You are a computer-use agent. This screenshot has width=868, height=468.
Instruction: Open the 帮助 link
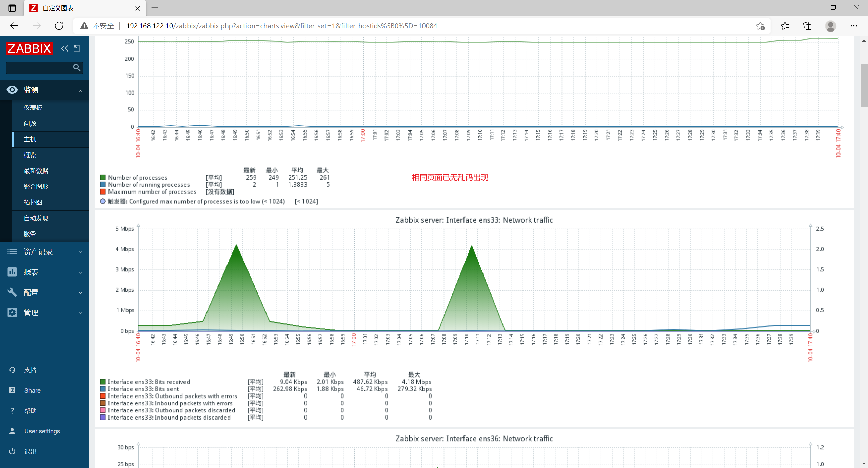point(31,411)
